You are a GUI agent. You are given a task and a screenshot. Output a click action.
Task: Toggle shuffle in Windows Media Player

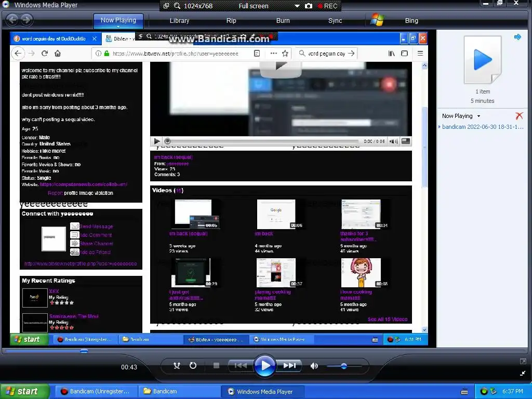[177, 365]
